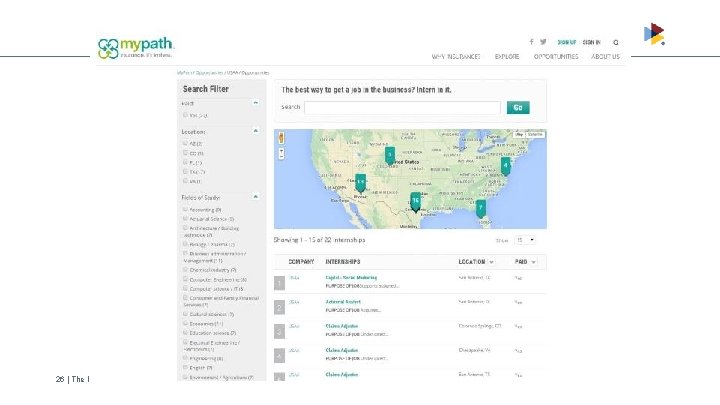Open the Twitter icon in the header
Image resolution: width=720 pixels, height=405 pixels.
[543, 42]
